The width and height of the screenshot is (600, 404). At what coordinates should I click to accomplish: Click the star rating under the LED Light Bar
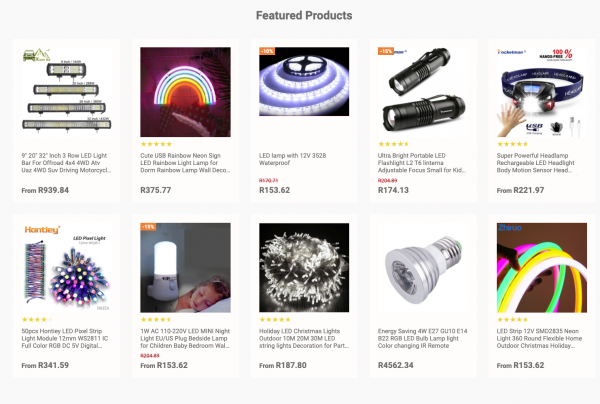click(36, 144)
